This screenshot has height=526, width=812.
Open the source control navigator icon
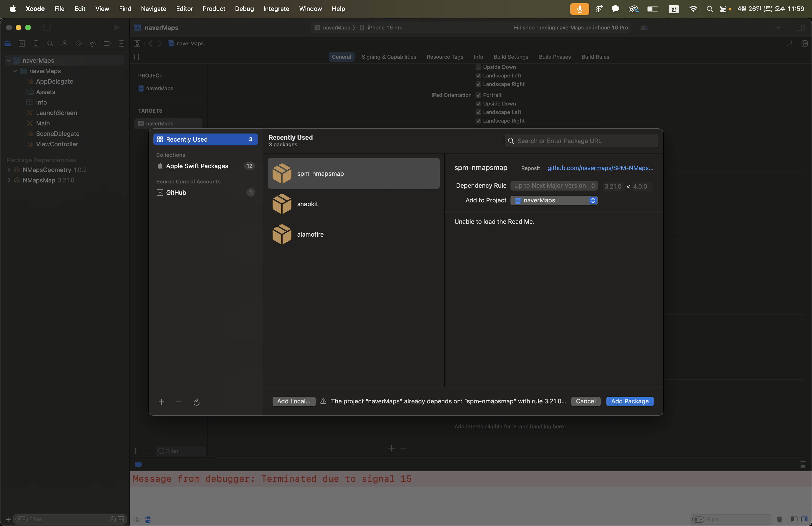click(x=22, y=43)
